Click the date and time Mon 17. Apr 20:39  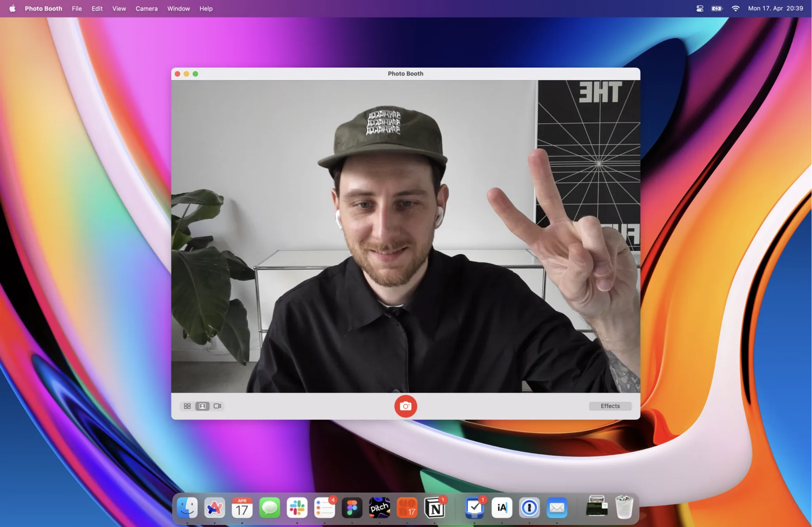tap(775, 8)
